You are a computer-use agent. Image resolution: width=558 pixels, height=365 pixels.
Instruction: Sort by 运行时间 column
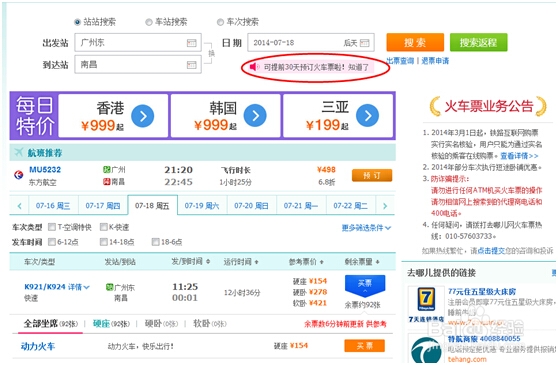pyautogui.click(x=241, y=262)
